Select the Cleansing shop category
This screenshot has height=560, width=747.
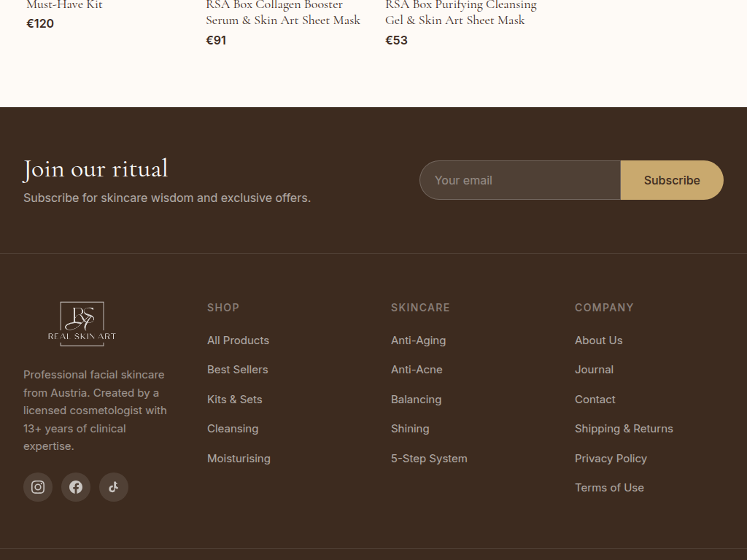coord(233,429)
